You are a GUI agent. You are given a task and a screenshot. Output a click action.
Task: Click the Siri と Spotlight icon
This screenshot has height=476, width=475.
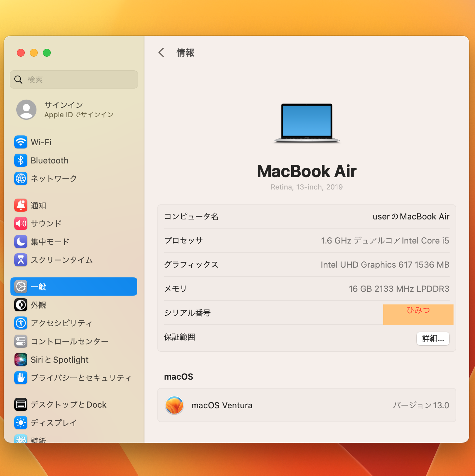21,360
